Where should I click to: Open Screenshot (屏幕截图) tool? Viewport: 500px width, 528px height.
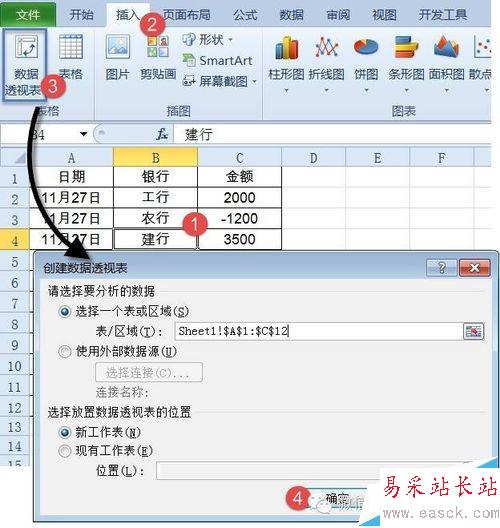point(220,81)
